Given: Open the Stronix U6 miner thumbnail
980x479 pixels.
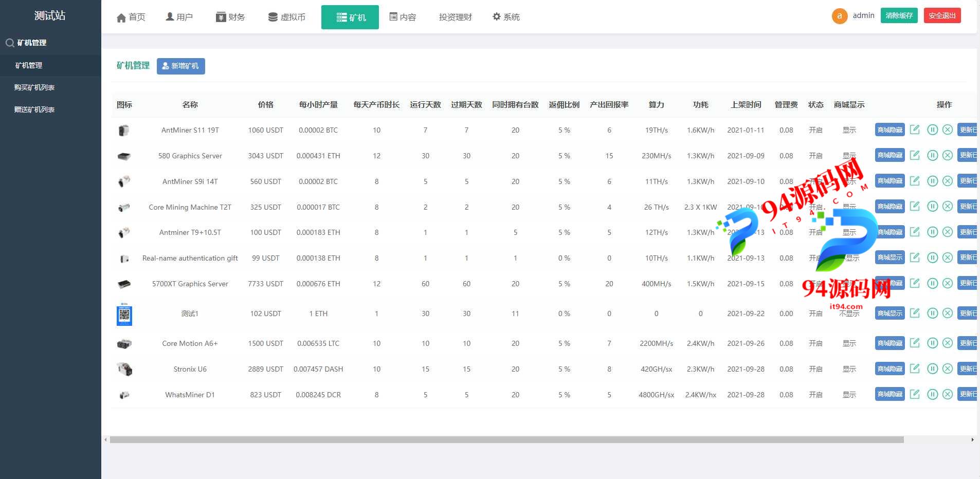Looking at the screenshot, I should [124, 369].
